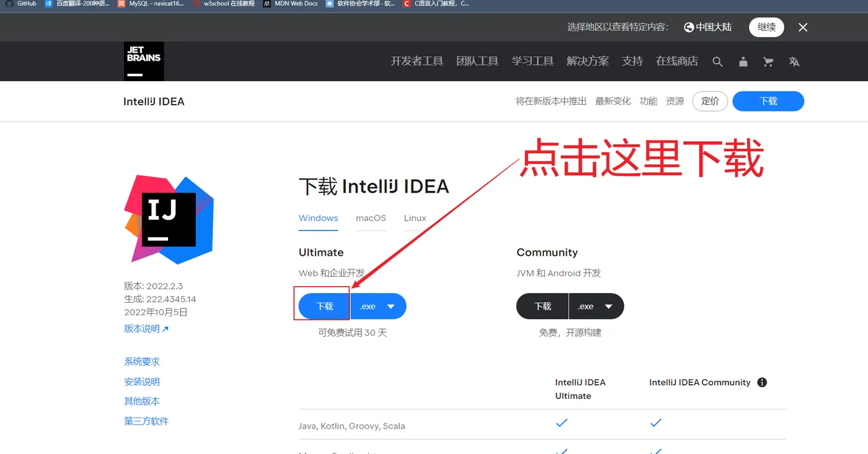
Task: Open the 资源 link
Action: click(675, 102)
